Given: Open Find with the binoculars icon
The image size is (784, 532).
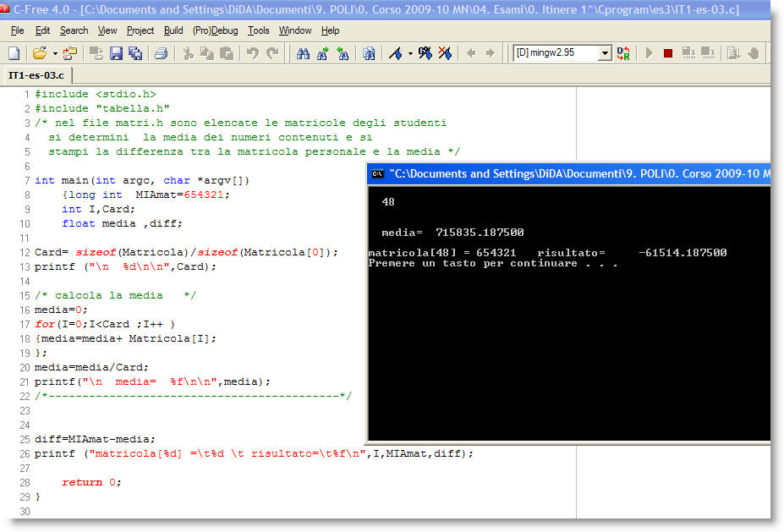Looking at the screenshot, I should coord(303,53).
